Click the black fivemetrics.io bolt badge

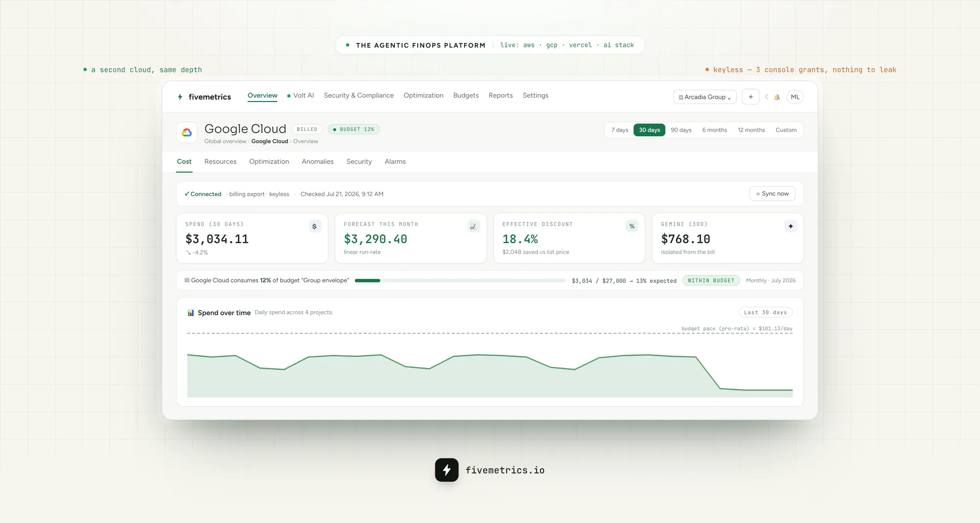(x=447, y=470)
